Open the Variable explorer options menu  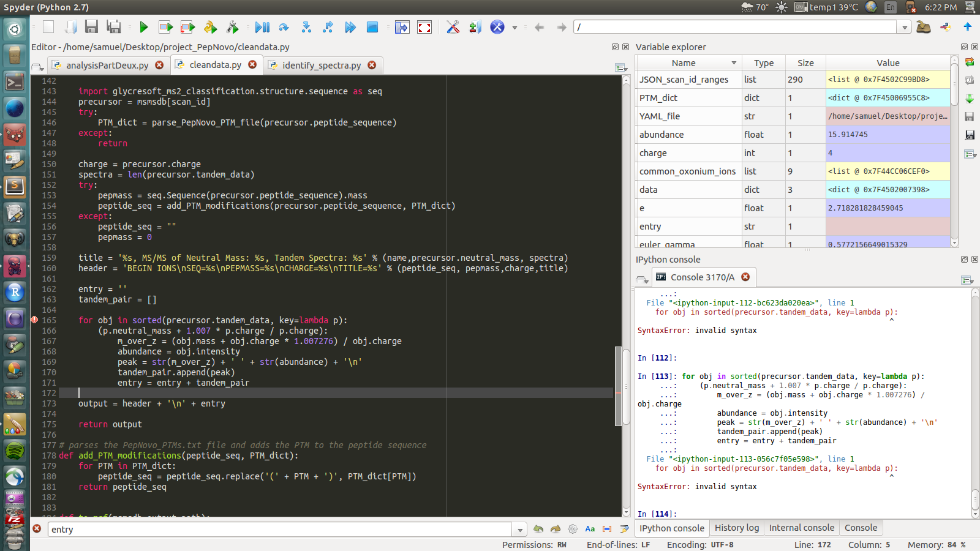click(970, 154)
